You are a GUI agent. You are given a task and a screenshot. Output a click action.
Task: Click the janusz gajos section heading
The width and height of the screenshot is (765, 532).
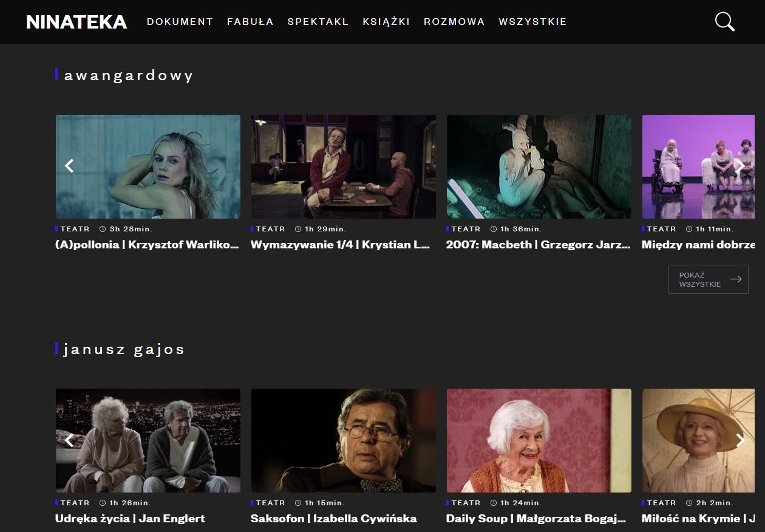coord(124,349)
